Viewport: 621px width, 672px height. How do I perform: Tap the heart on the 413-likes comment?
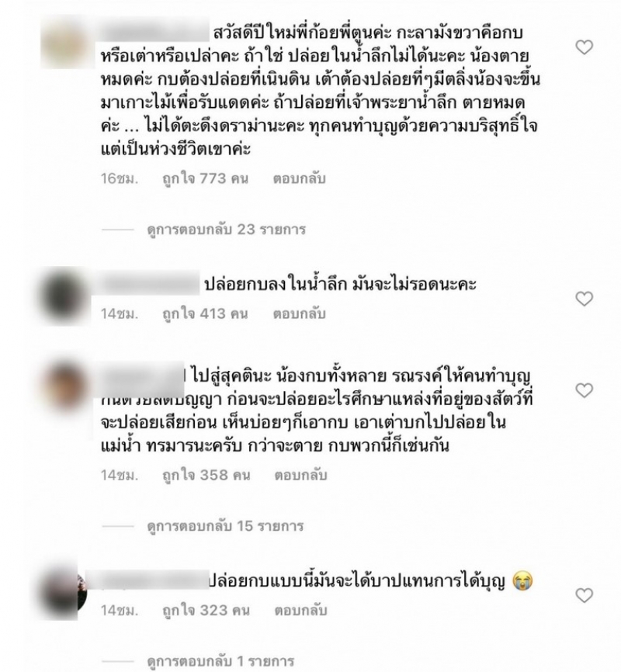(584, 299)
